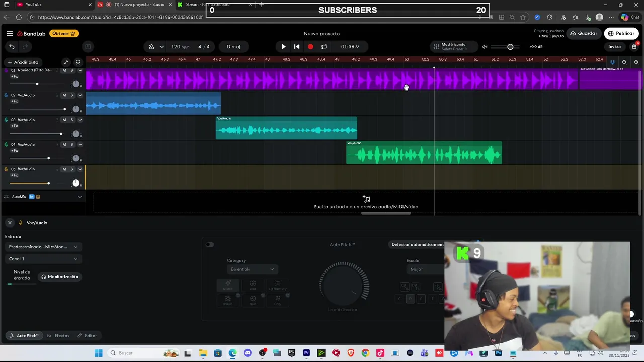
Task: Expand track 04 options chevron
Action: (x=79, y=144)
